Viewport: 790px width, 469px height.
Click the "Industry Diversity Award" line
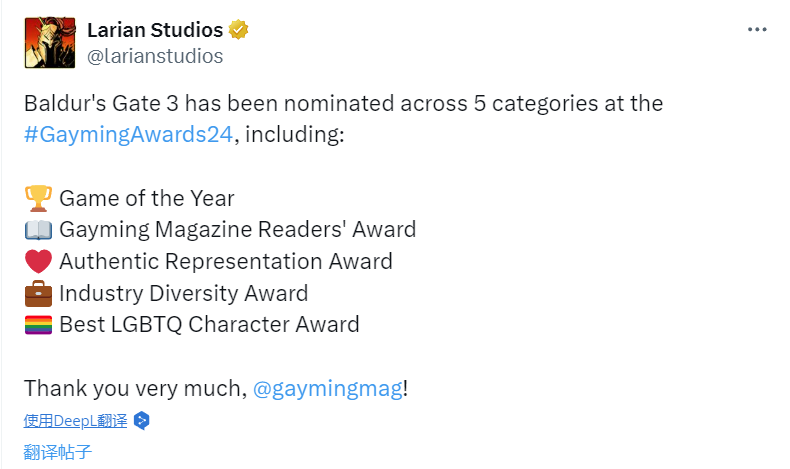coord(183,294)
